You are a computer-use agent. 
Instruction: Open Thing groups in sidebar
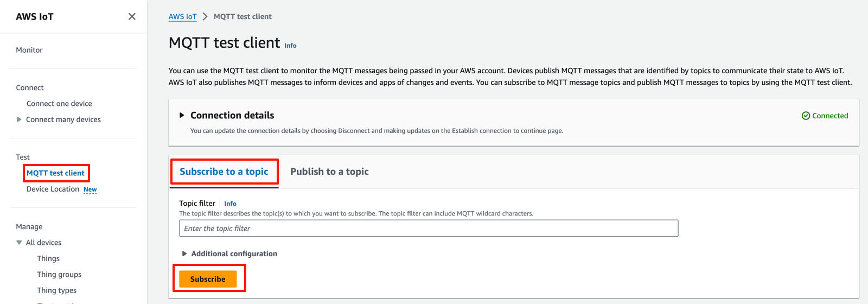(59, 275)
